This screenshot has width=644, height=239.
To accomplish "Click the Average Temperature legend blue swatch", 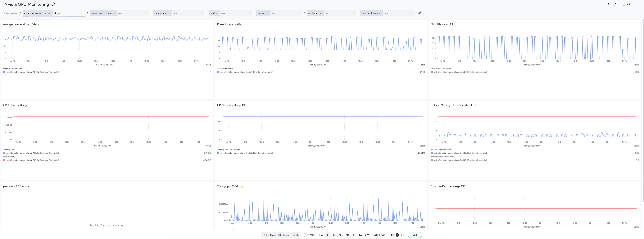I will click(x=4, y=72).
